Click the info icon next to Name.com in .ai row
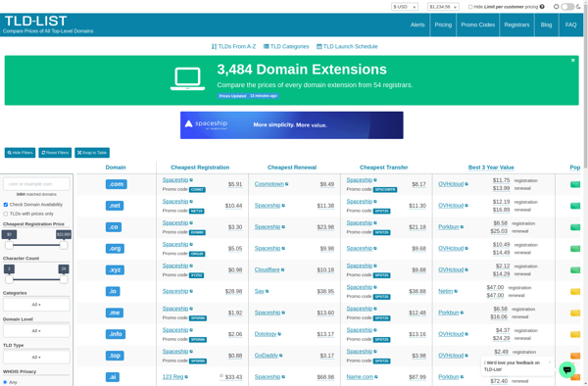The image size is (588, 386). coord(376,377)
